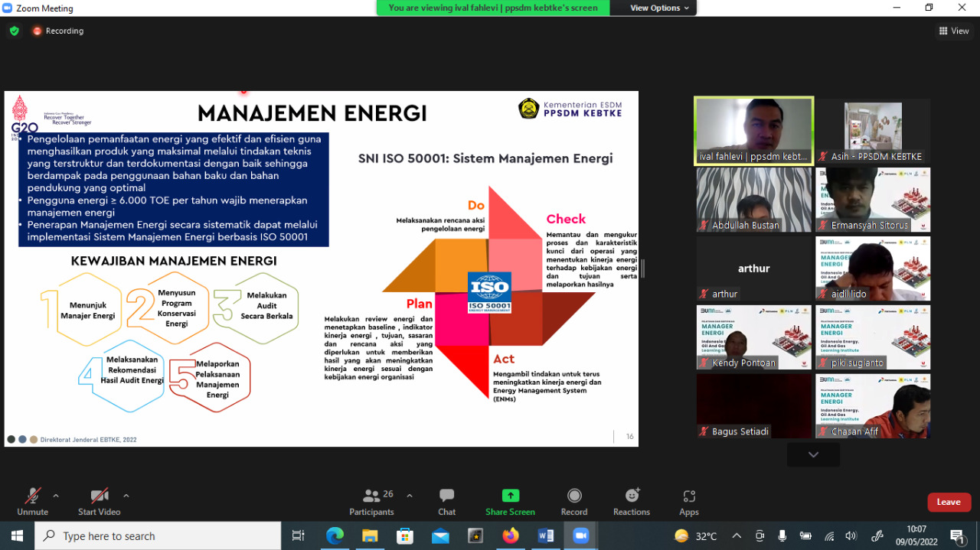This screenshot has height=550, width=980.
Task: Open the Chat panel
Action: pos(446,501)
